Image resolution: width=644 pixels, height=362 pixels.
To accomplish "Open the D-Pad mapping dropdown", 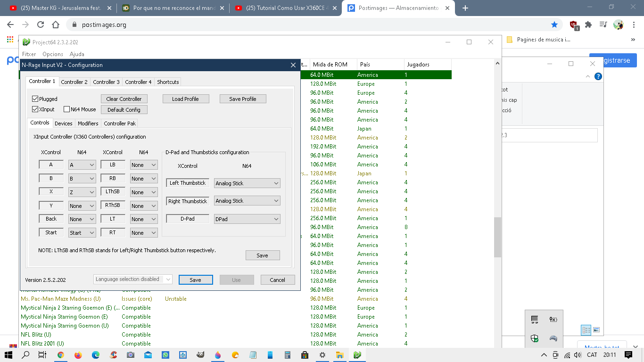I will (247, 219).
